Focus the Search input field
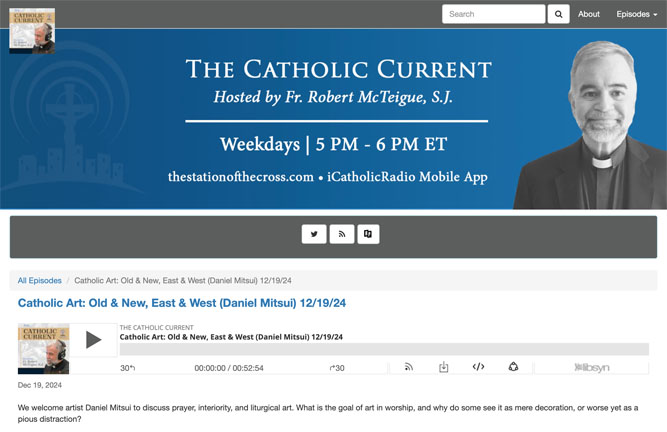The height and width of the screenshot is (432, 667). (x=493, y=14)
